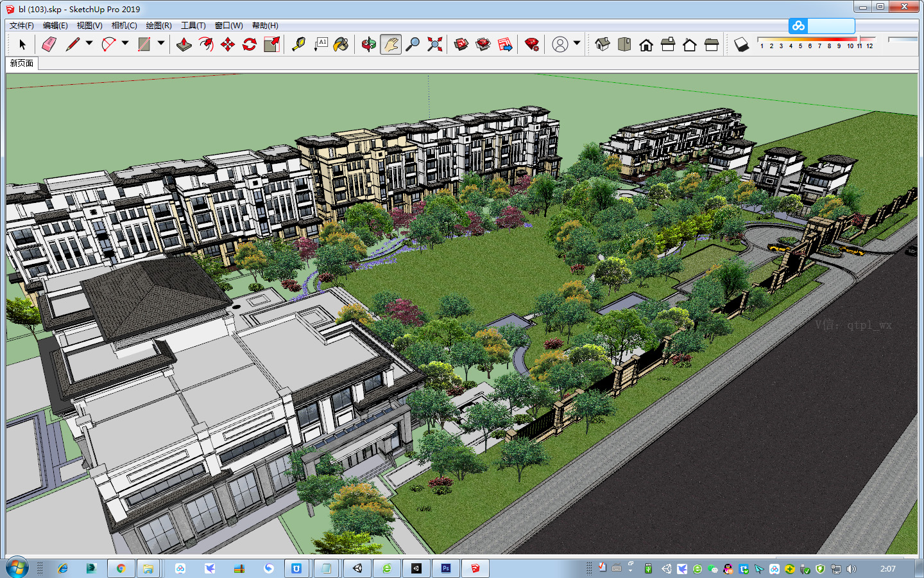
Task: Open the Extension Warehouse
Action: pos(483,44)
